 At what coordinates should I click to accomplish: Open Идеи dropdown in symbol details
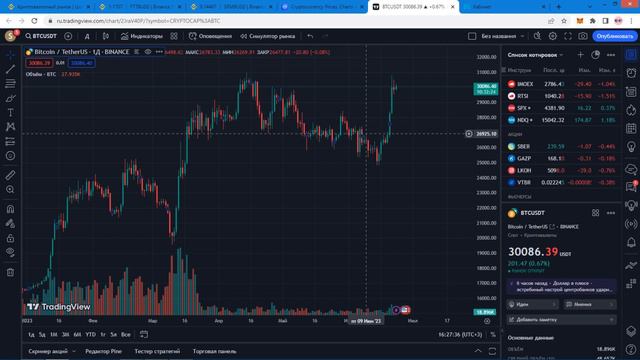click(532, 304)
